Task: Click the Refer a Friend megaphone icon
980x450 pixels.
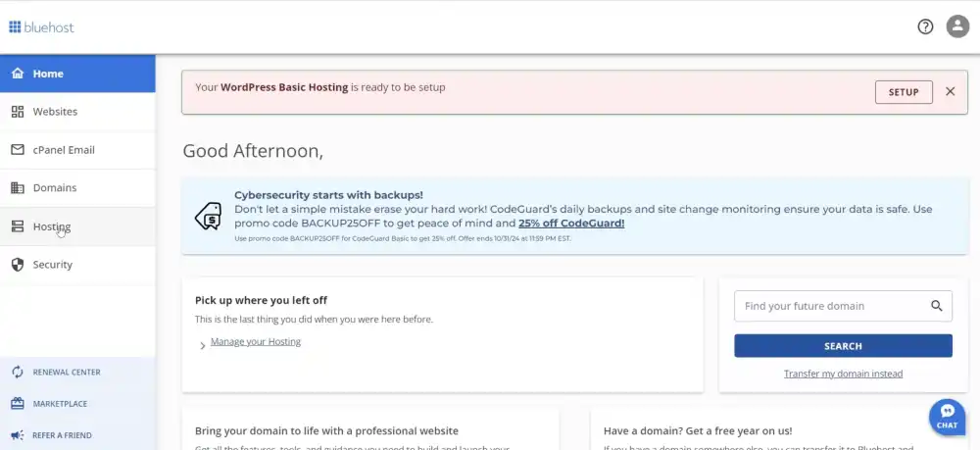Action: click(x=18, y=435)
